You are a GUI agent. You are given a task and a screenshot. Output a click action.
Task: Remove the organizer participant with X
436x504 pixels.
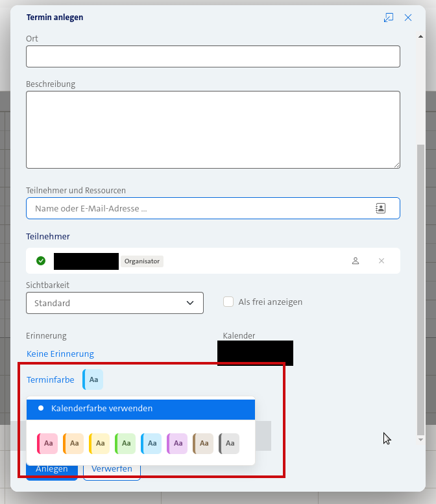click(x=381, y=261)
